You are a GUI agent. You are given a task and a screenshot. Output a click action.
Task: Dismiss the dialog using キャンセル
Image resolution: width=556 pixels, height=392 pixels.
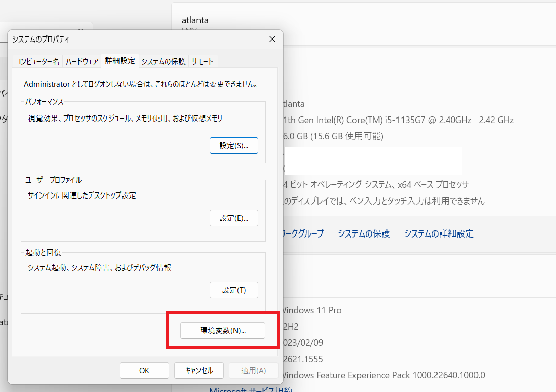(198, 370)
